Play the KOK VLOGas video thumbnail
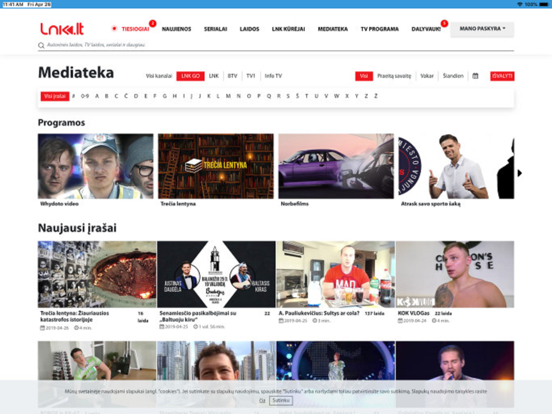 tap(455, 274)
